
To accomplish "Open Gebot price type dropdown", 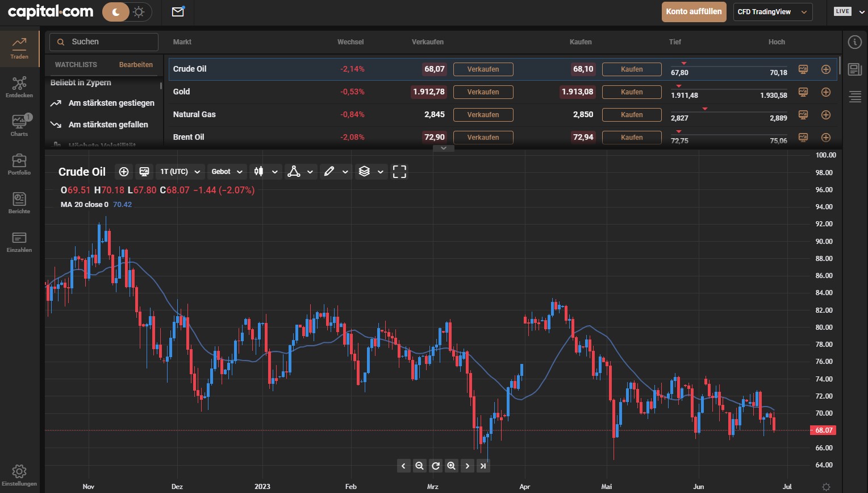I will [227, 172].
